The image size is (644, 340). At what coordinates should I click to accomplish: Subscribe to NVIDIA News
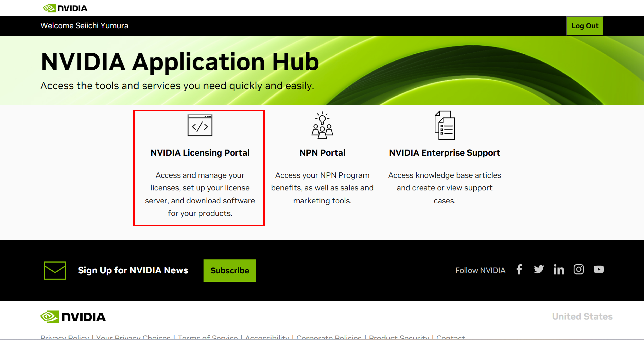point(230,270)
